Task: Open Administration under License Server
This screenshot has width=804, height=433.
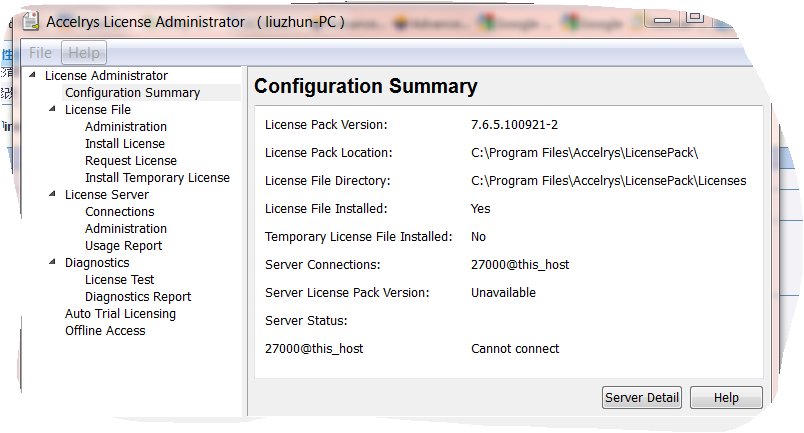Action: tap(126, 229)
